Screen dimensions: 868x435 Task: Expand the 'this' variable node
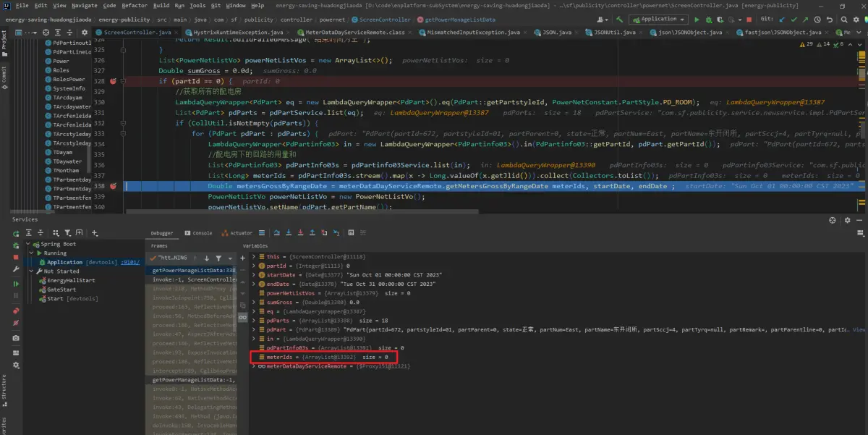pyautogui.click(x=254, y=257)
